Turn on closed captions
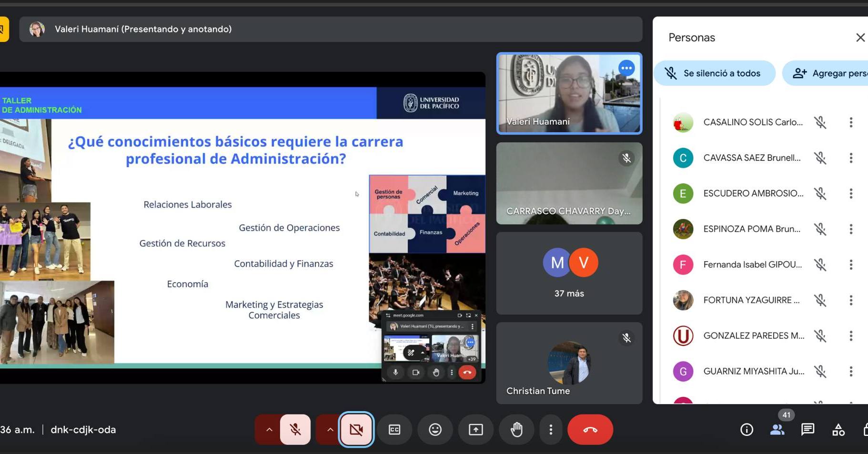868x454 pixels. [394, 430]
